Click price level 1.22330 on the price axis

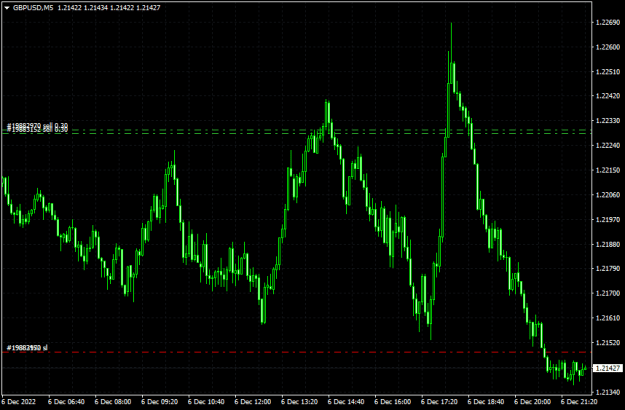pyautogui.click(x=607, y=121)
